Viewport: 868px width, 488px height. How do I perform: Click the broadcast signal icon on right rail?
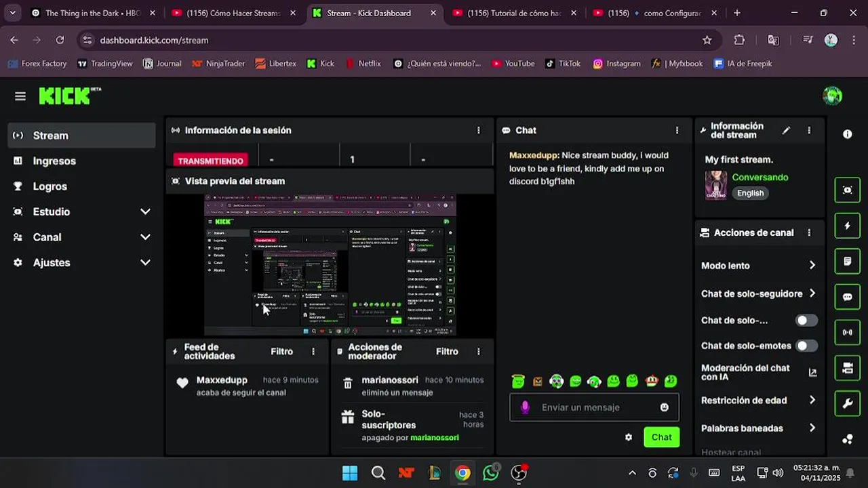(x=847, y=332)
